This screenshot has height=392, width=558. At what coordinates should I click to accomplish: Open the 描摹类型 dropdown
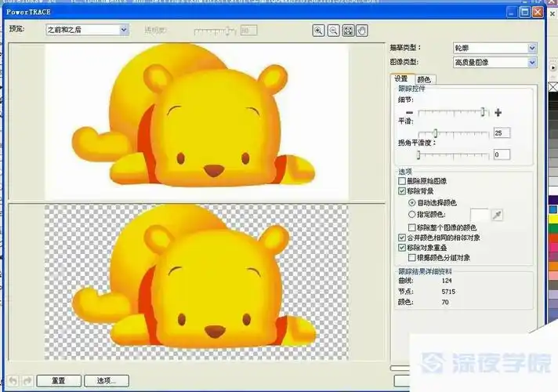[x=495, y=48]
